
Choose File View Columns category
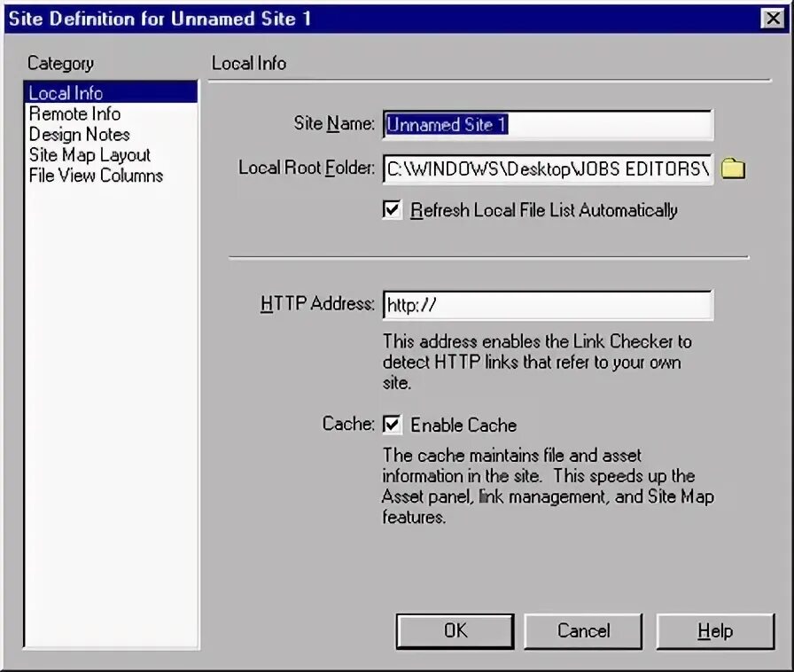click(x=111, y=176)
